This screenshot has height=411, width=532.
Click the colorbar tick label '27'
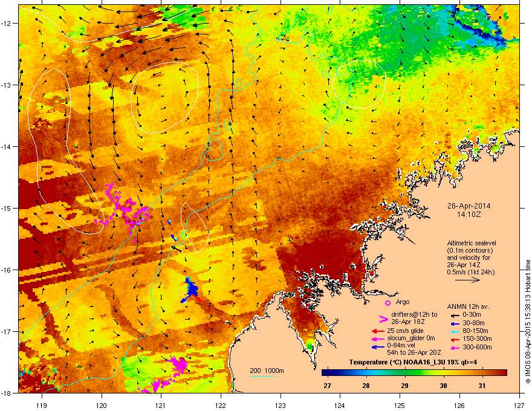pyautogui.click(x=328, y=386)
